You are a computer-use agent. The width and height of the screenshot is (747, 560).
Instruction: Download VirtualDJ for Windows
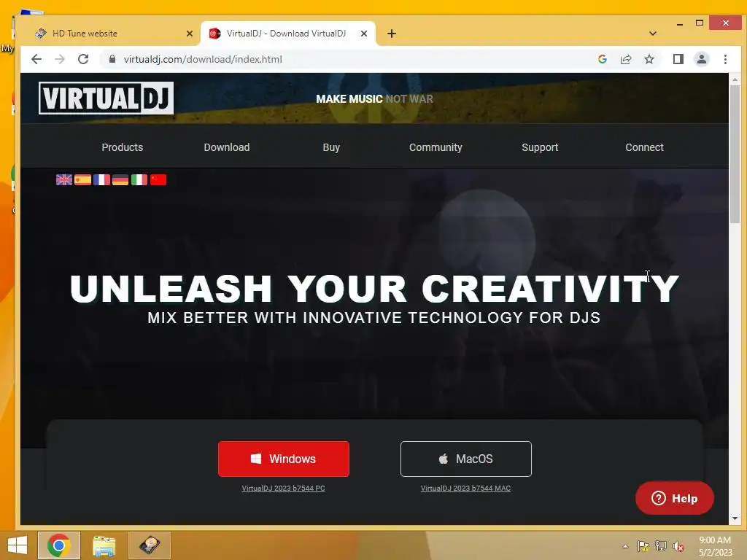click(x=284, y=459)
